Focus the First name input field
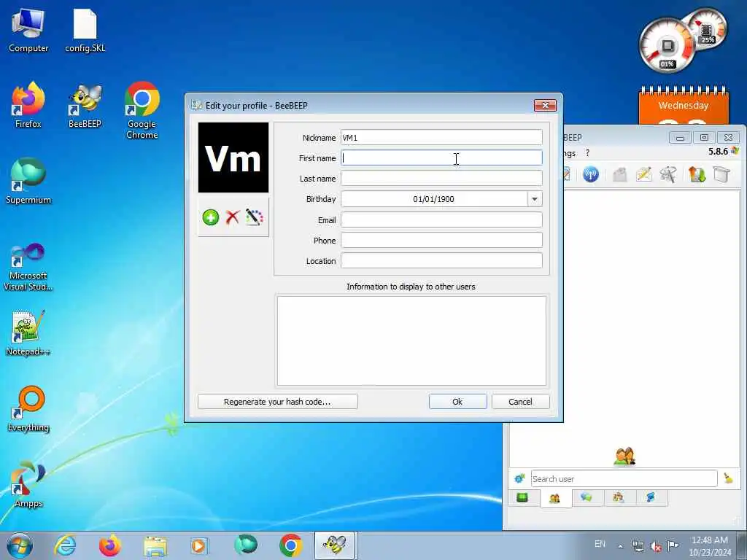Image resolution: width=747 pixels, height=560 pixels. [x=441, y=157]
